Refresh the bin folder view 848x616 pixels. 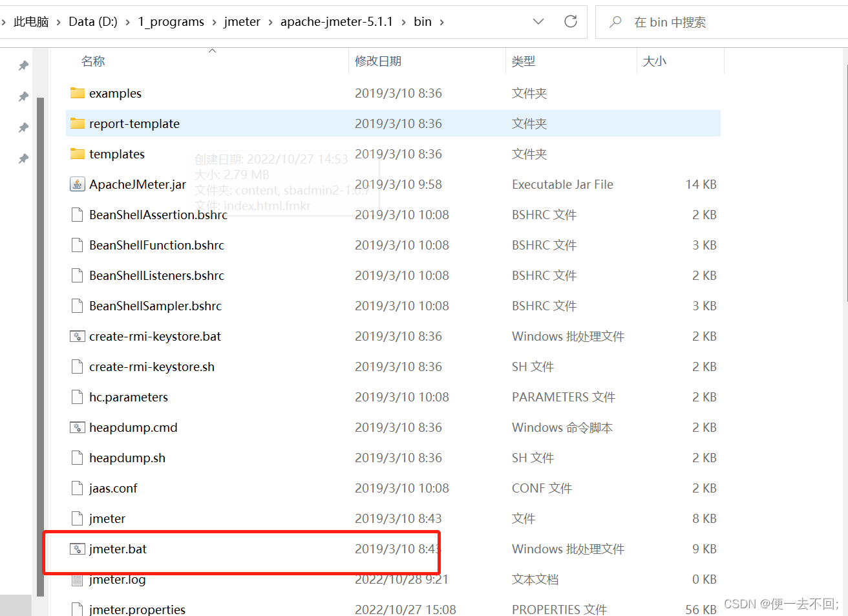(571, 21)
